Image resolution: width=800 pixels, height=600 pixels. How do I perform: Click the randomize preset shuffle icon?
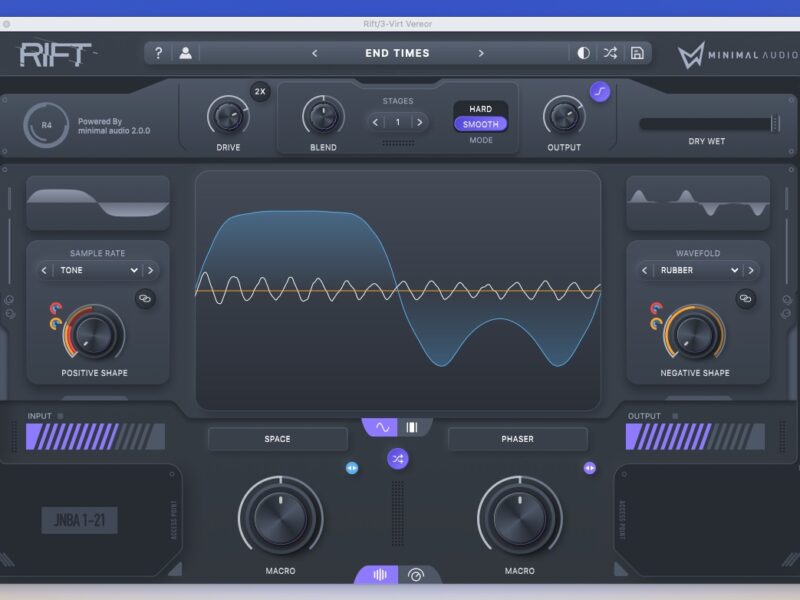tap(610, 53)
